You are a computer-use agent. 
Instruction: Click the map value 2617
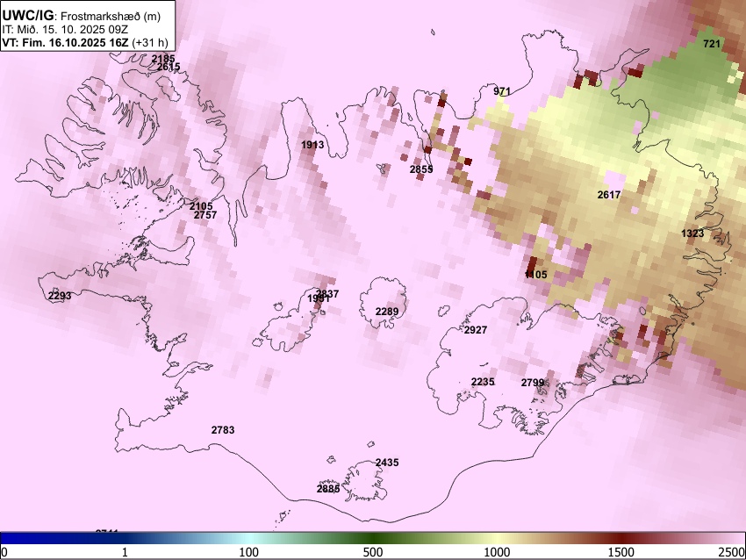(x=609, y=195)
